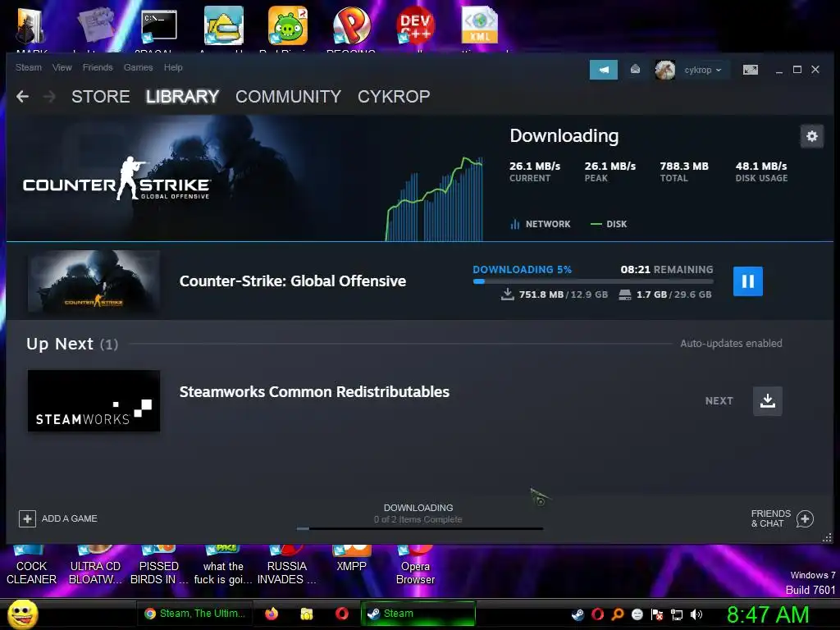Click the 48.1 MB/s DISK USAGE stat

[761, 171]
